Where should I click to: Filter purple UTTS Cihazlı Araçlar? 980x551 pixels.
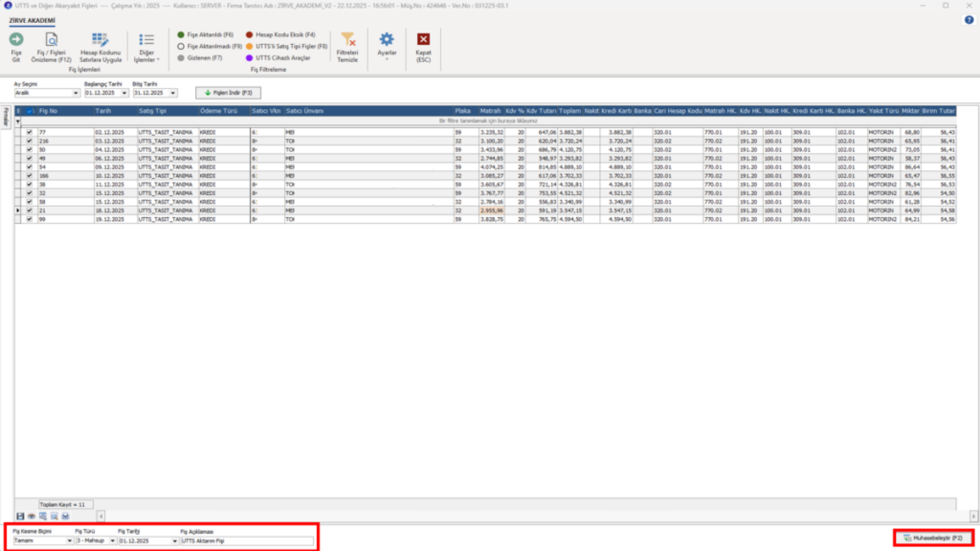click(x=278, y=57)
